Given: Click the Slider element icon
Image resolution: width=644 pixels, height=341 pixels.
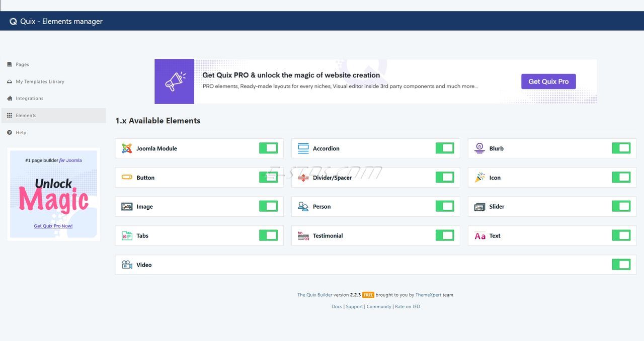Looking at the screenshot, I should pyautogui.click(x=479, y=207).
